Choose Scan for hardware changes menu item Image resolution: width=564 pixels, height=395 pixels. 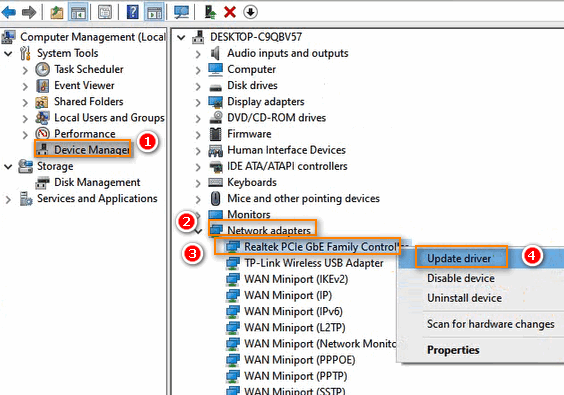(491, 324)
